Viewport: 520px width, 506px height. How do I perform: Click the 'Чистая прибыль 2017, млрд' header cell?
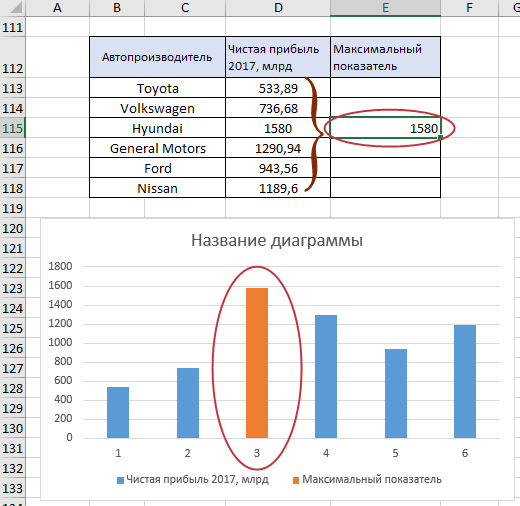tap(278, 57)
